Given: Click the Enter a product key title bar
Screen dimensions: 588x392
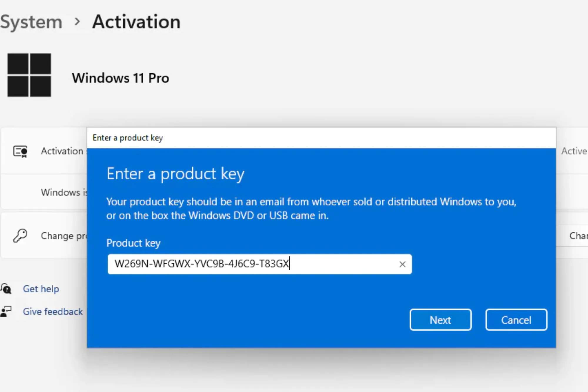Looking at the screenshot, I should [321, 138].
